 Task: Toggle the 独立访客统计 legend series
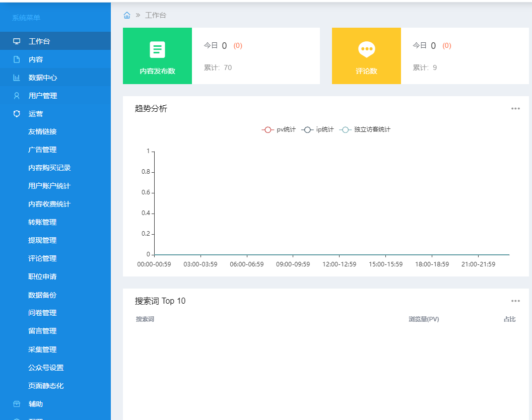[365, 129]
